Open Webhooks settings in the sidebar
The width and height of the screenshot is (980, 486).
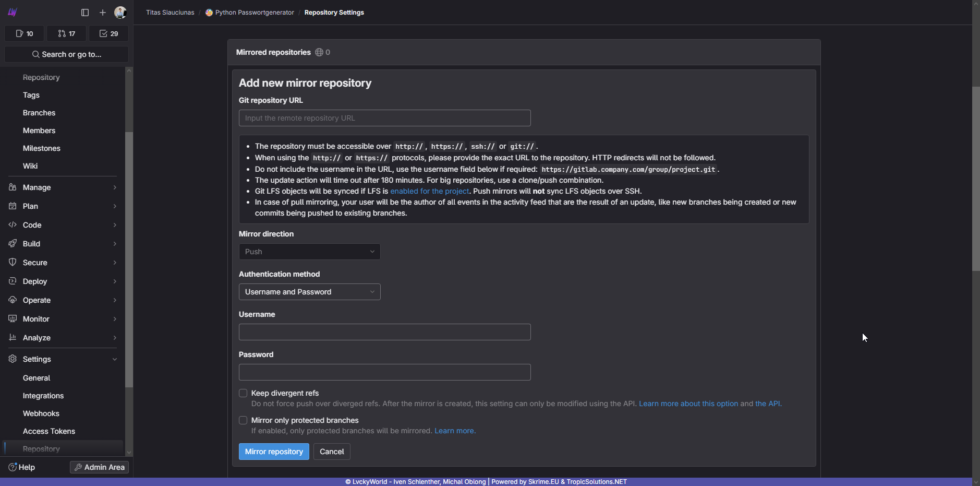click(41, 413)
